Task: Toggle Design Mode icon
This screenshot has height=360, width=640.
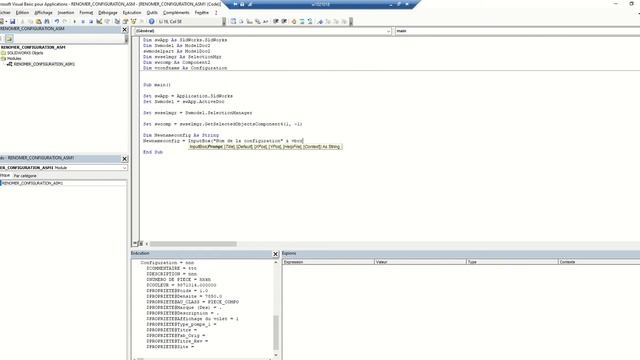Action: 99,21
